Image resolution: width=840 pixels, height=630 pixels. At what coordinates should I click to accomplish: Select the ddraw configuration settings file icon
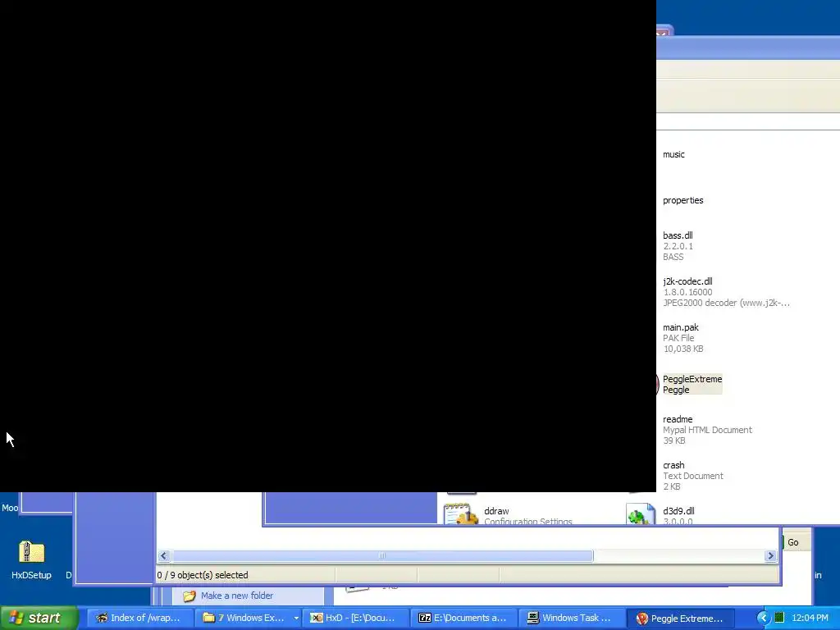click(x=461, y=514)
